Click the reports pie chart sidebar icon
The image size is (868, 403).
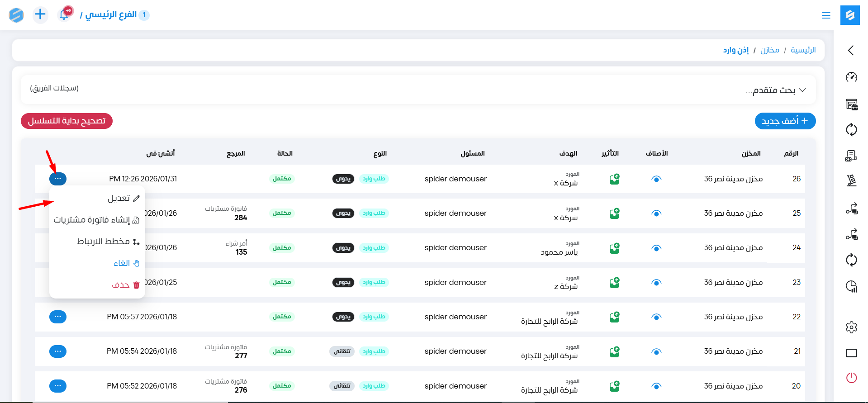point(851,286)
